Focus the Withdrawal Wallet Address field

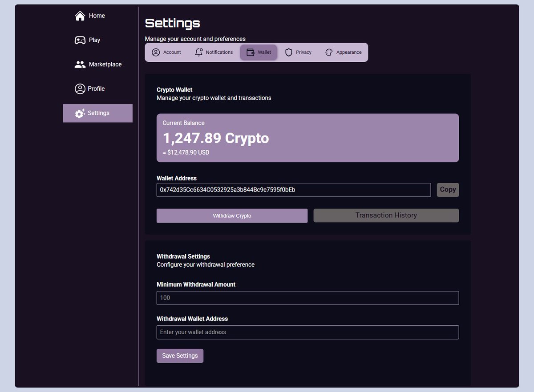coord(307,332)
